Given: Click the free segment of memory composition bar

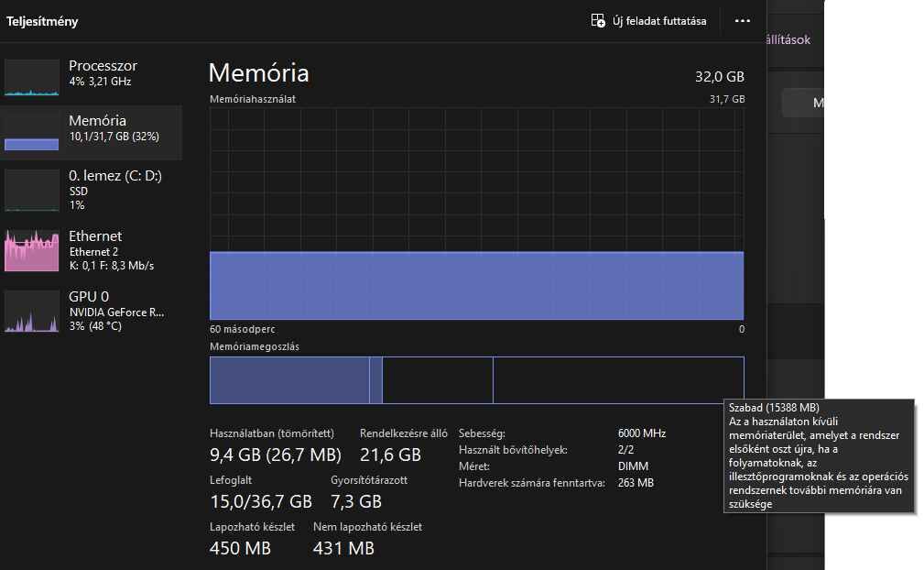Looking at the screenshot, I should pyautogui.click(x=618, y=380).
